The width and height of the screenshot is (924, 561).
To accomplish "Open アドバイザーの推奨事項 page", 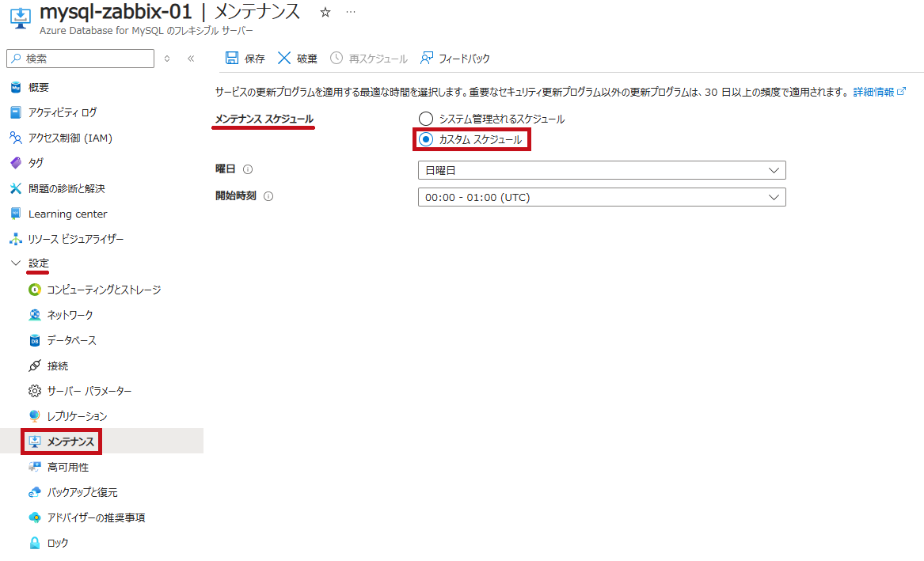I will click(96, 517).
